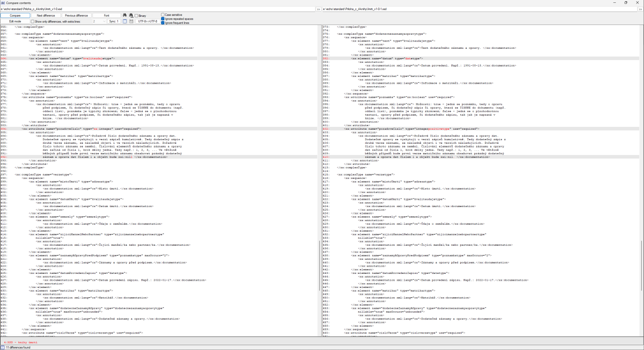The height and width of the screenshot is (350, 644).
Task: Select right line 410 containing xsi:nil
Action: click(481, 157)
